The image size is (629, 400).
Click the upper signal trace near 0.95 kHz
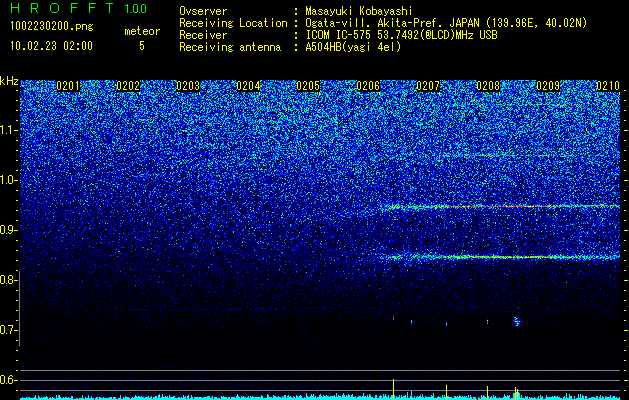tap(500, 207)
